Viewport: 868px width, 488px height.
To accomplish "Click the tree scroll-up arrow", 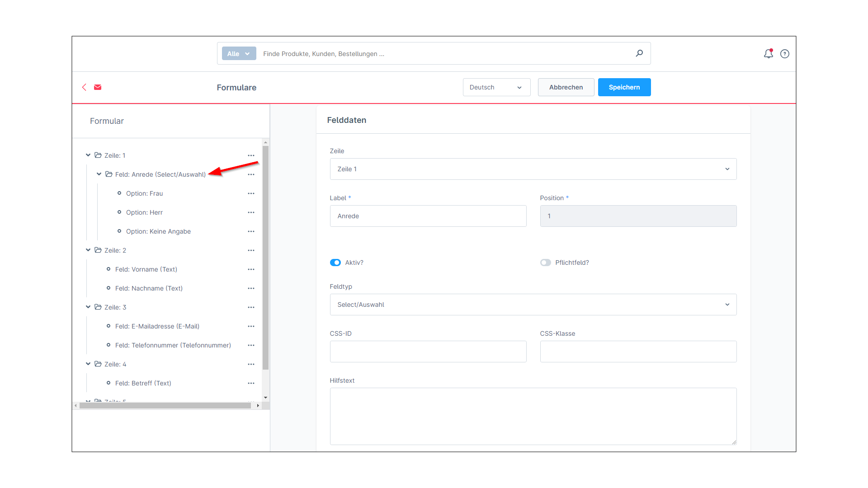I will tap(265, 142).
